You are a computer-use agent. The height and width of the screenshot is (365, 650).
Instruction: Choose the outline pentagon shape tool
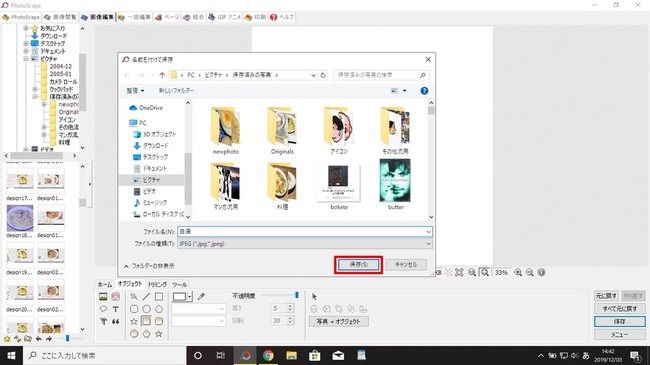[x=159, y=309]
